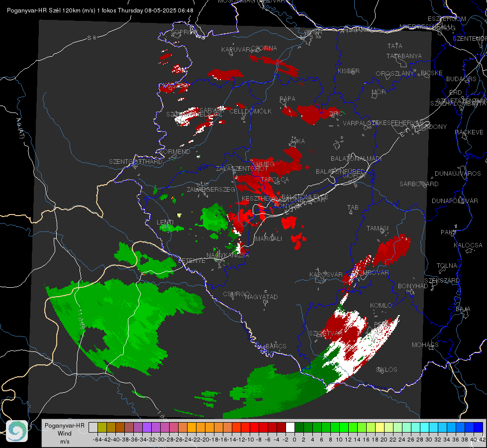This screenshot has height=448, width=487.
Task: Click the NAGYATAD city label
Action: (x=261, y=297)
